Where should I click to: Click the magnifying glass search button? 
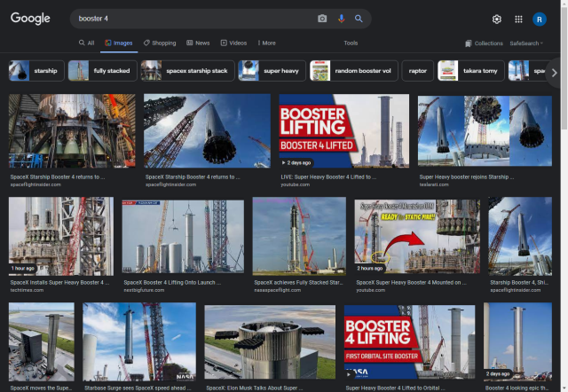pos(359,19)
